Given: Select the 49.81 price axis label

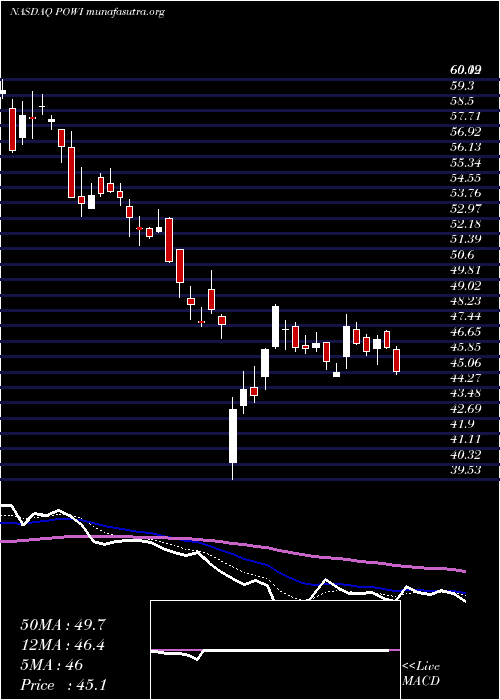Looking at the screenshot, I should (465, 270).
